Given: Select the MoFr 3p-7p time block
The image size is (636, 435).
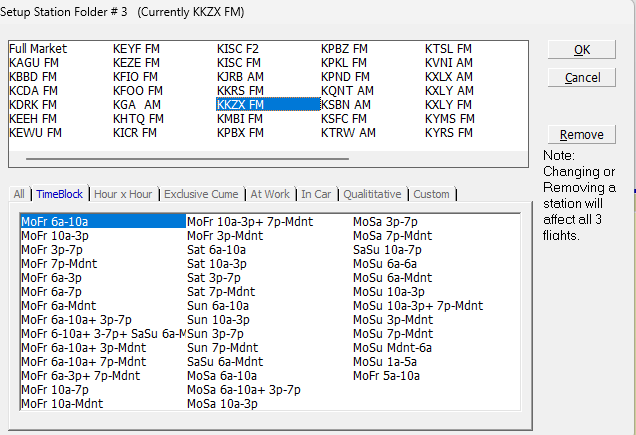Looking at the screenshot, I should click(x=52, y=250).
